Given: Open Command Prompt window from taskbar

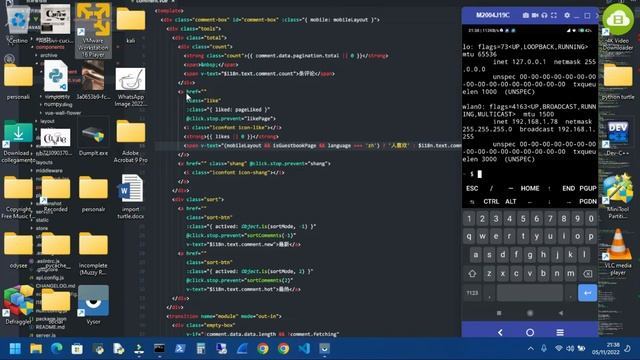Looking at the screenshot, I should [159, 349].
